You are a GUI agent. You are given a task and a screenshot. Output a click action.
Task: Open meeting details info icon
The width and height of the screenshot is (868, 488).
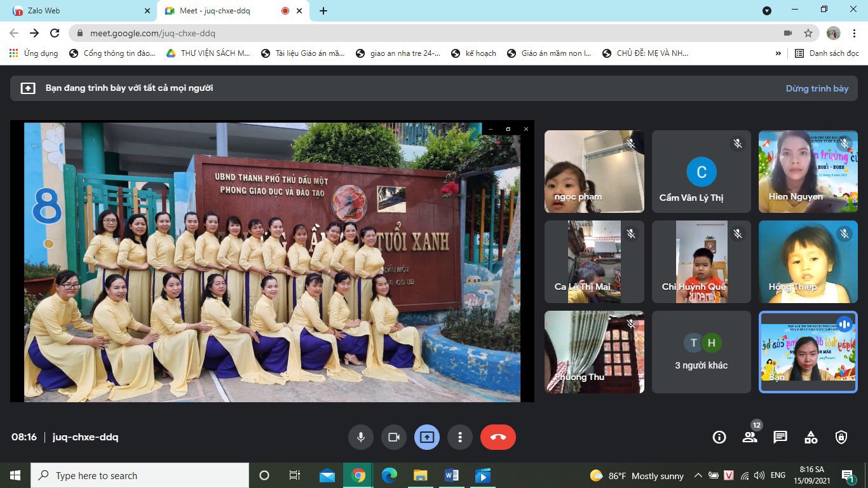coord(719,437)
